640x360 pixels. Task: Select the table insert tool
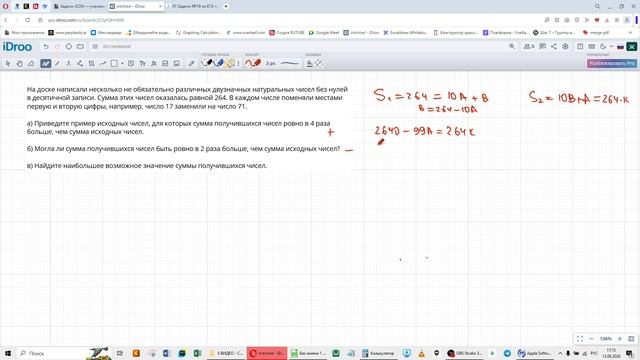[x=91, y=64]
